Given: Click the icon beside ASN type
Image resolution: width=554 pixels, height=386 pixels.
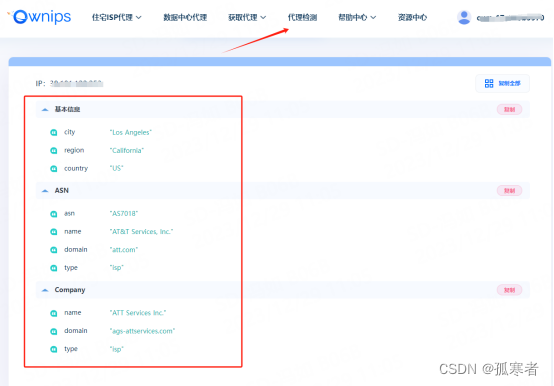Looking at the screenshot, I should pos(54,268).
